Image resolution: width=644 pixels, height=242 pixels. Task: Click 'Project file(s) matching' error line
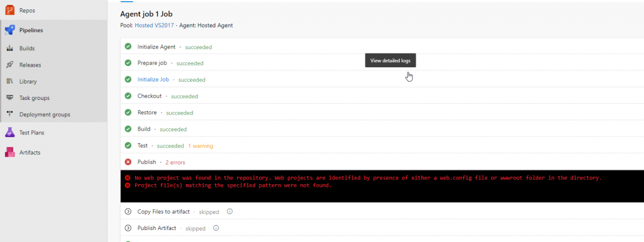tap(233, 185)
